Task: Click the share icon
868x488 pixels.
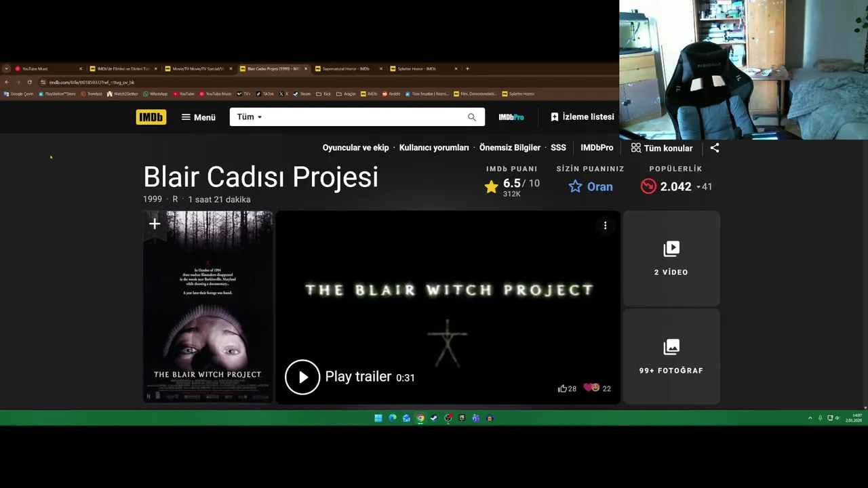Action: 715,148
